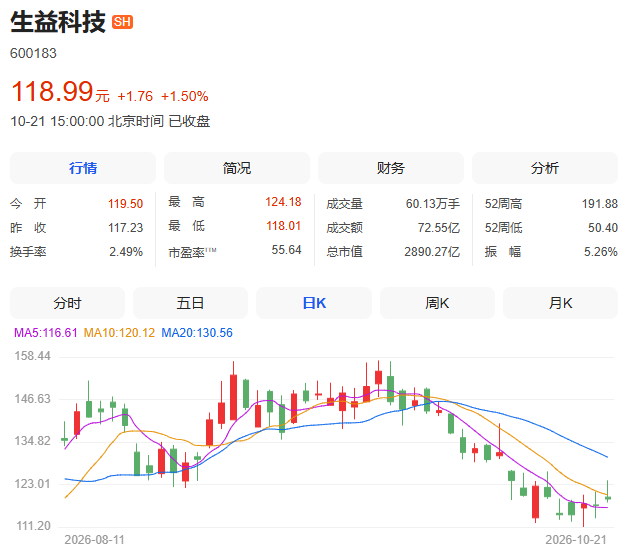
Task: Click the 成交量 value 60.13万手
Action: pyautogui.click(x=433, y=204)
